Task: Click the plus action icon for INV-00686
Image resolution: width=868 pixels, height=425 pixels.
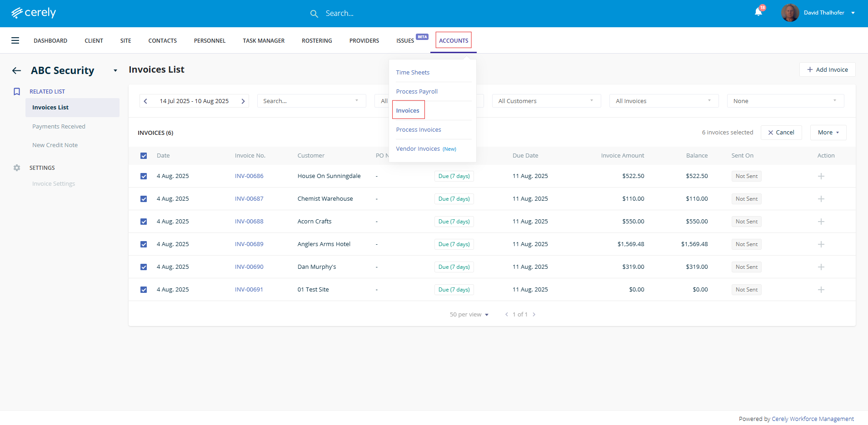Action: [x=821, y=176]
